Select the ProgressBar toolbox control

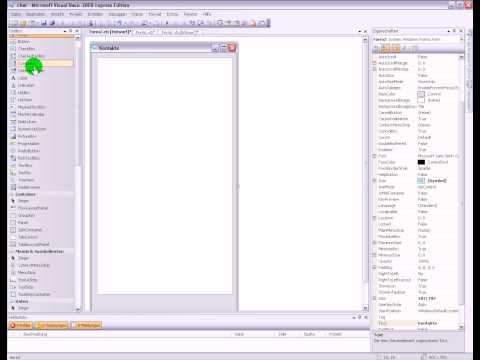tap(41, 143)
